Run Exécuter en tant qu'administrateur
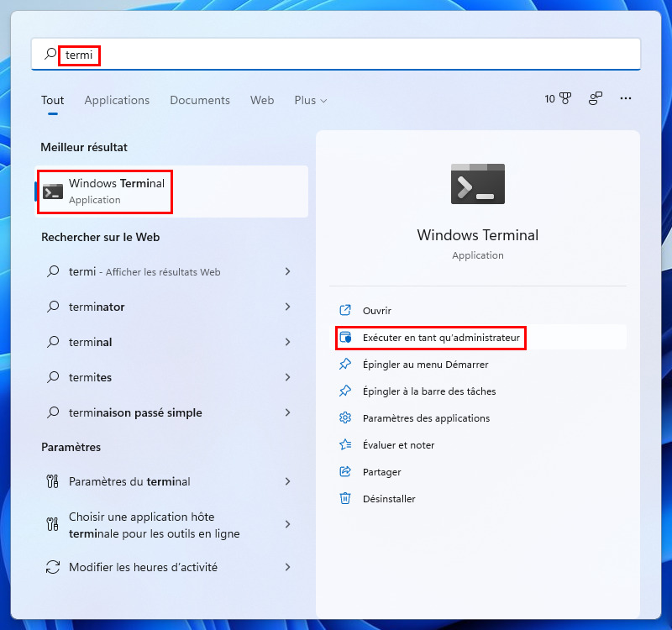Screen dimensions: 672x630 (x=441, y=338)
